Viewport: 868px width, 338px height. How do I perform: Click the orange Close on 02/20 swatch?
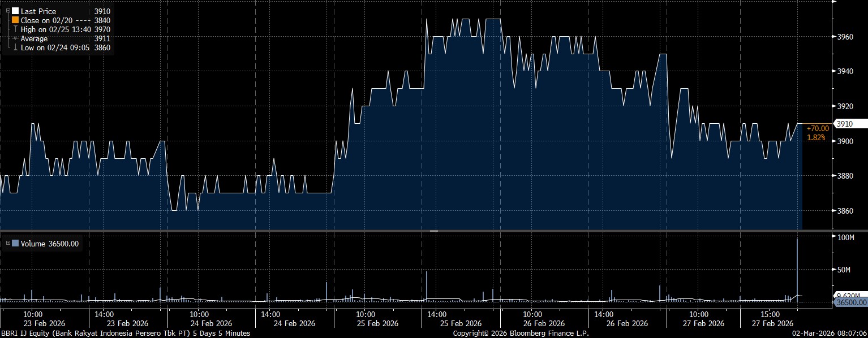click(x=15, y=20)
